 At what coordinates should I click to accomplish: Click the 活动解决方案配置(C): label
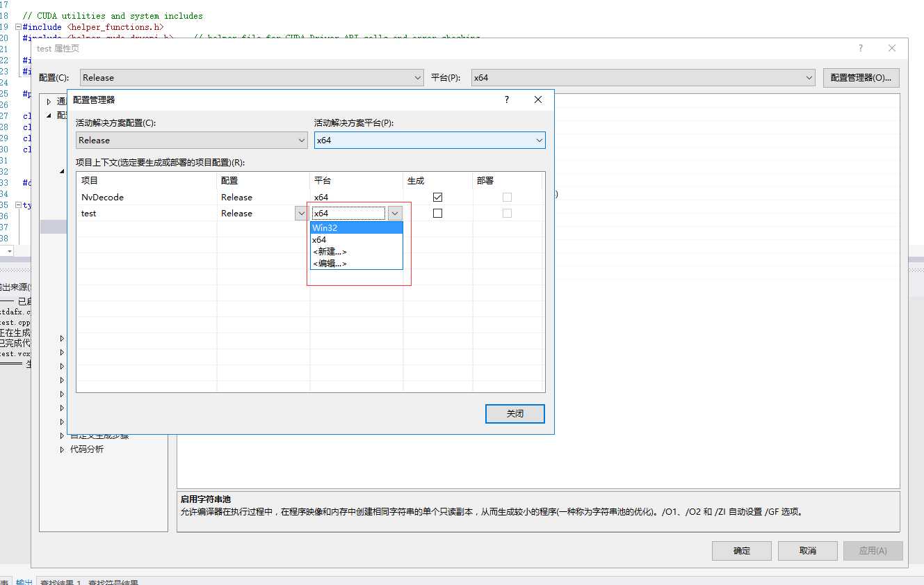[115, 122]
